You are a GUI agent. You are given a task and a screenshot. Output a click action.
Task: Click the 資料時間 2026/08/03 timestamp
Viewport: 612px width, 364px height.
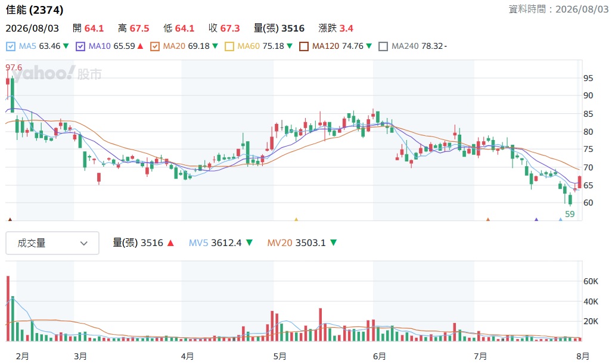tap(558, 9)
